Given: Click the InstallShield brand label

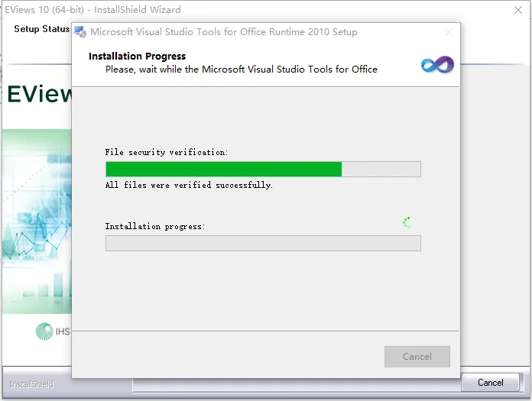Looking at the screenshot, I should click(x=31, y=384).
